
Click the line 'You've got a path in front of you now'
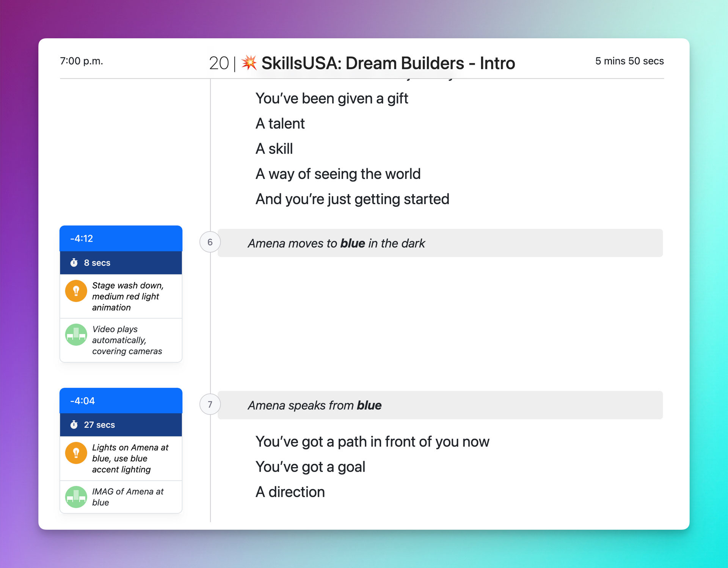click(x=372, y=442)
